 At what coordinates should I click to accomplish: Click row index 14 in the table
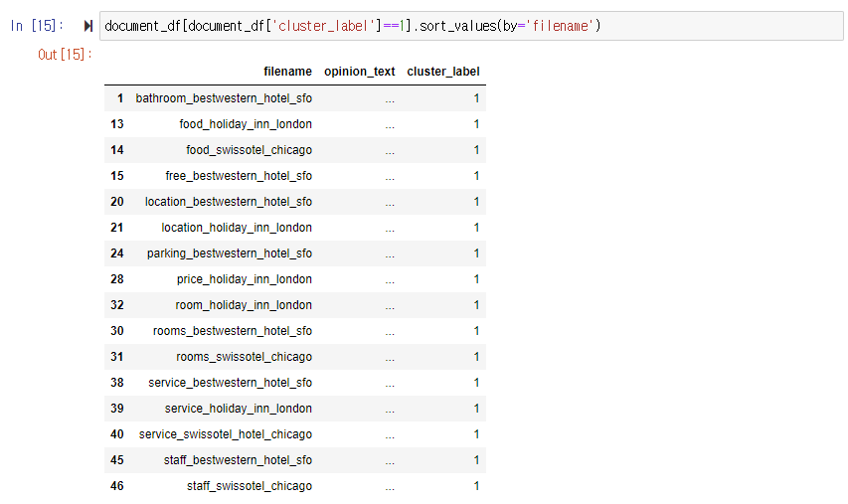[117, 150]
